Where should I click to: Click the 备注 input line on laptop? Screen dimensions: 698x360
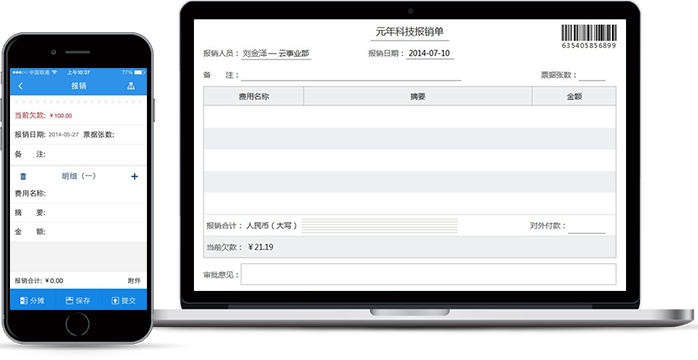coord(351,76)
